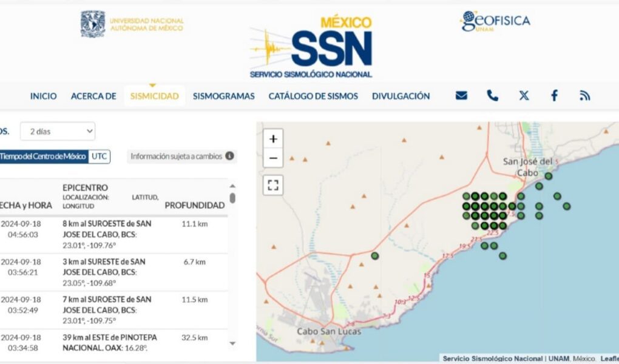The width and height of the screenshot is (619, 364).
Task: Open the RSS feed icon
Action: 585,96
